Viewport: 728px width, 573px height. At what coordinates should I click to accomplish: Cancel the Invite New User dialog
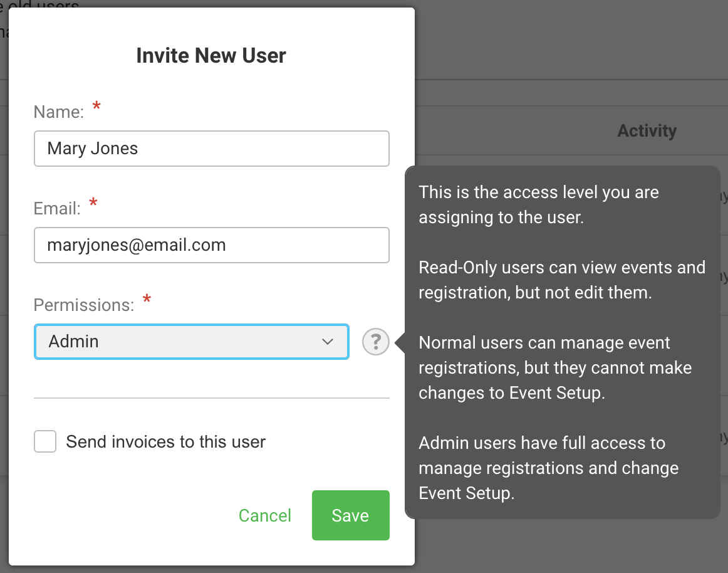click(265, 515)
